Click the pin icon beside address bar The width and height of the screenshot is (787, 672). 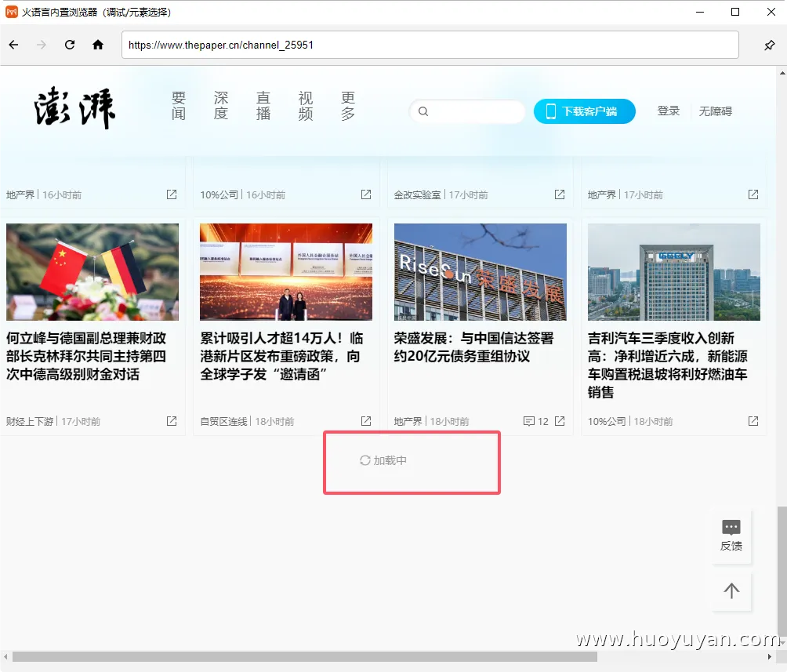click(x=770, y=45)
